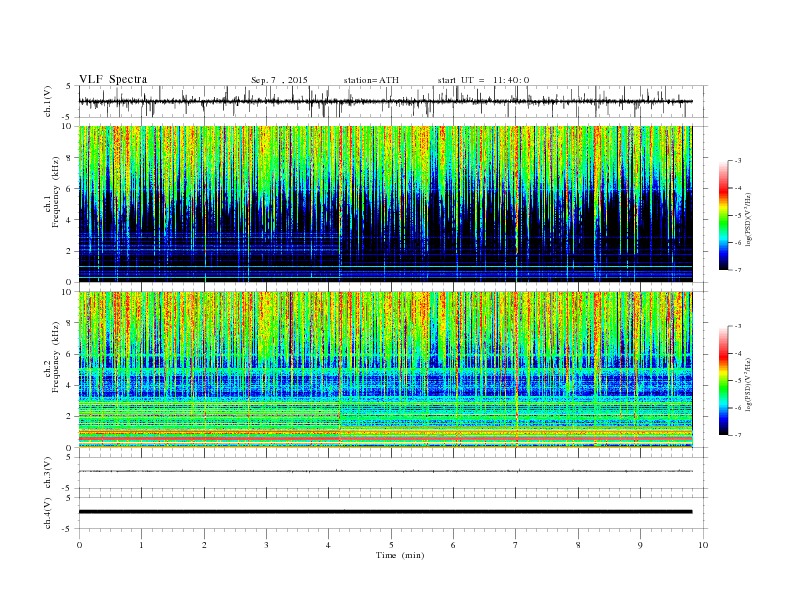Click the ch.3 flat waveform trace

(x=385, y=471)
